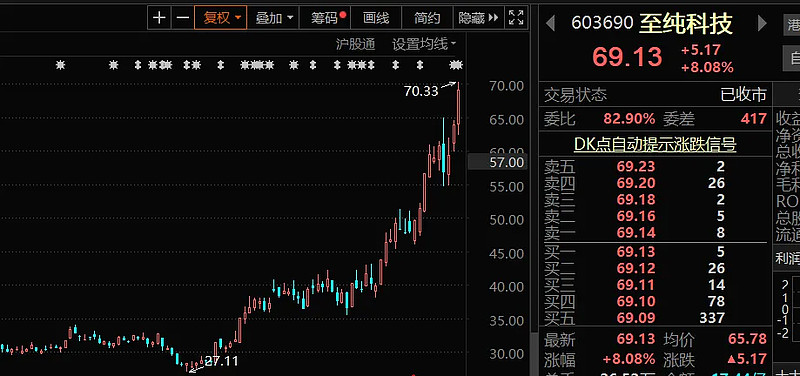Open DK点自动提示涨跌信号 link
Screen dimensions: 800x376
(655, 144)
